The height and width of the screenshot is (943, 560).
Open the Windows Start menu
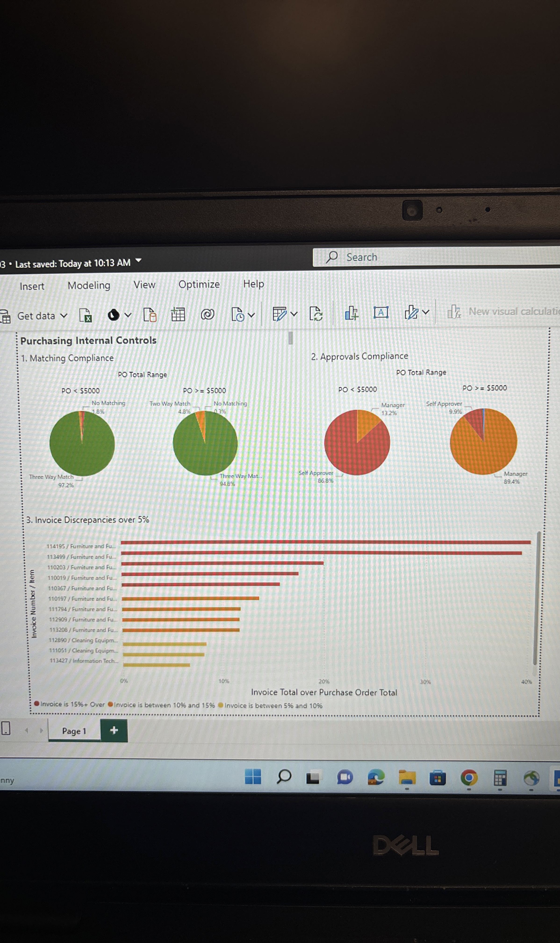(252, 777)
